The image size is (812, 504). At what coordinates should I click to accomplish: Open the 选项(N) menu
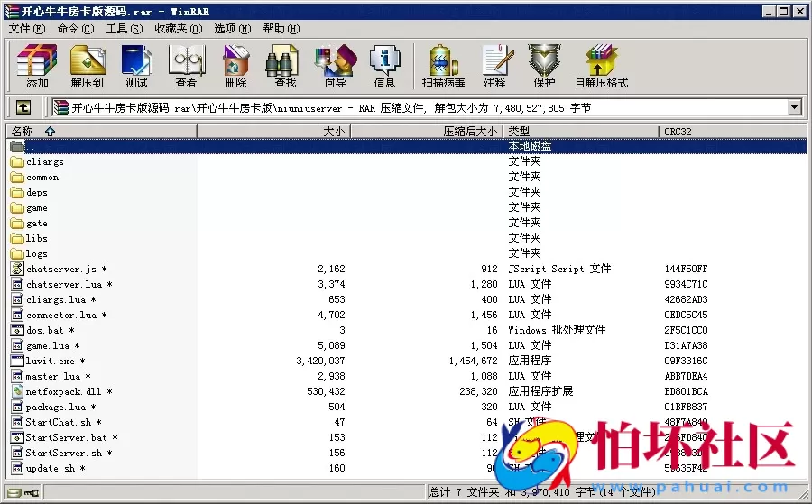(233, 29)
